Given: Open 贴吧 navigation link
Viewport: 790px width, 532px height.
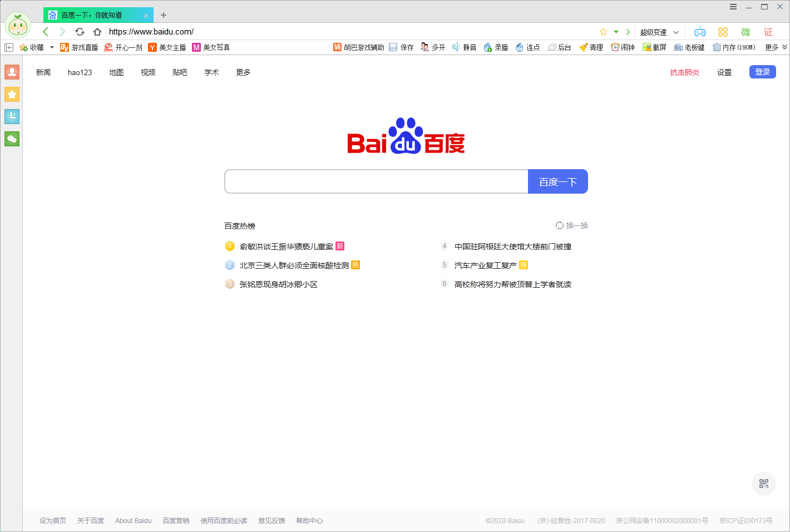Looking at the screenshot, I should click(180, 72).
